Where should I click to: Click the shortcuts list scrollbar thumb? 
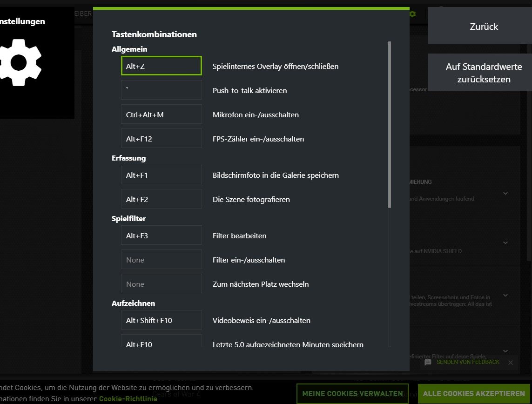[x=390, y=124]
